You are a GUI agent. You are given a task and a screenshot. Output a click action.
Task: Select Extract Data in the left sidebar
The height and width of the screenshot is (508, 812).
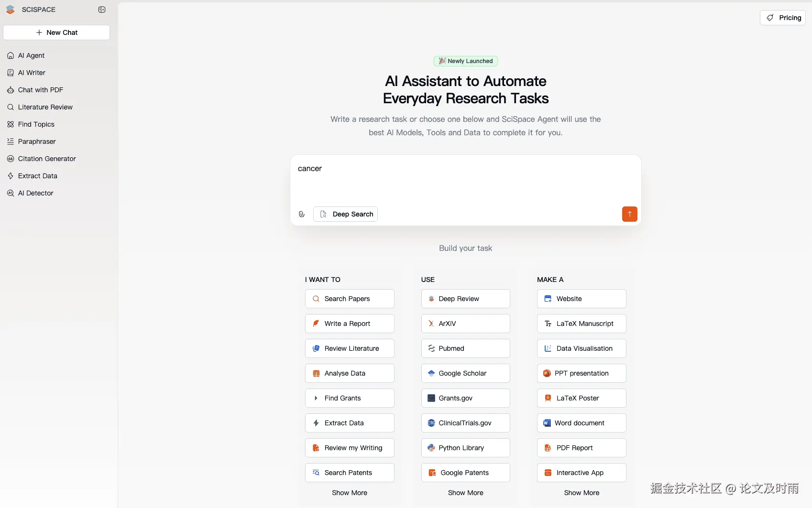(x=38, y=176)
